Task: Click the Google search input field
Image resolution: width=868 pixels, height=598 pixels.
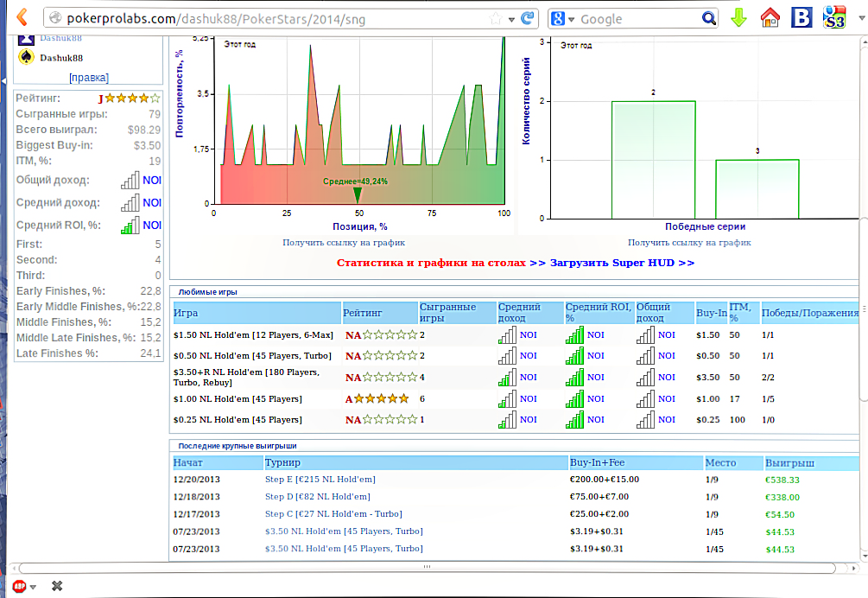Action: click(x=639, y=19)
